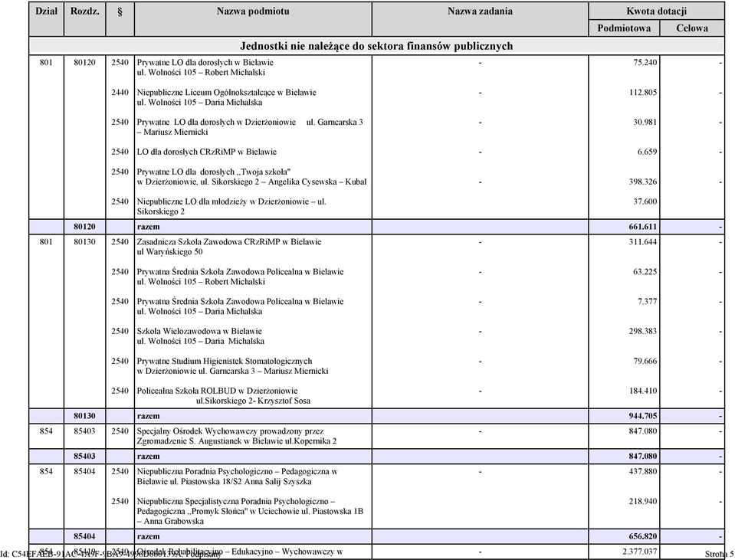735x560 pixels.
Task: Click the 'Celowa' subheader
Action: coord(692,28)
